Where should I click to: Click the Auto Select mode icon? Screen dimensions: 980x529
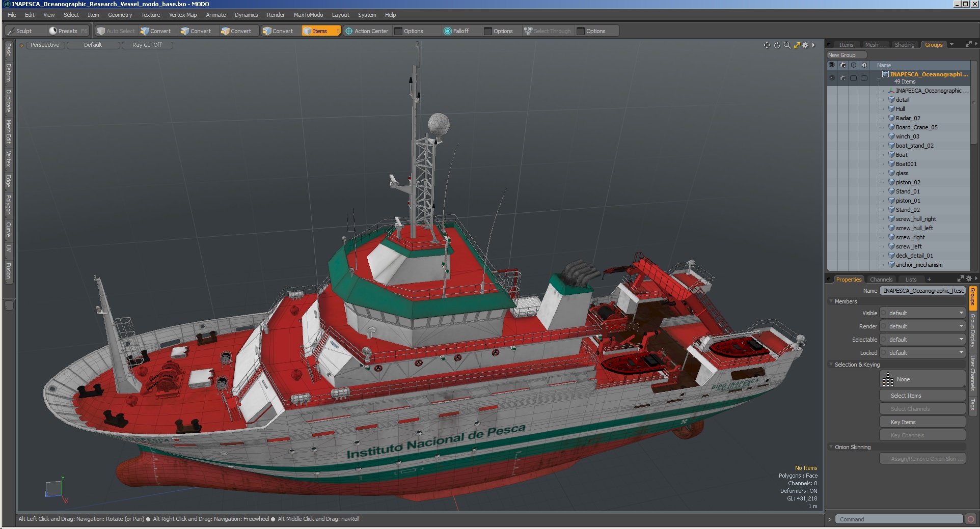click(101, 31)
